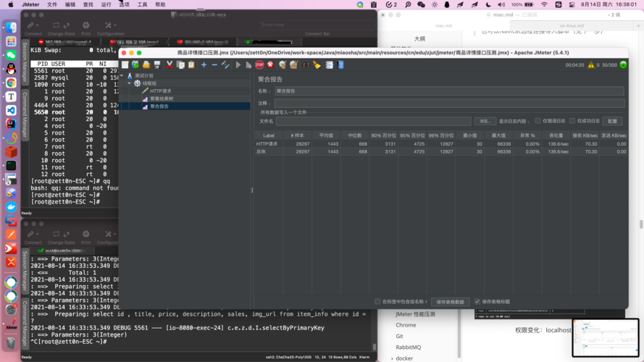Sort the report table by the 平均值 column header

click(326, 135)
